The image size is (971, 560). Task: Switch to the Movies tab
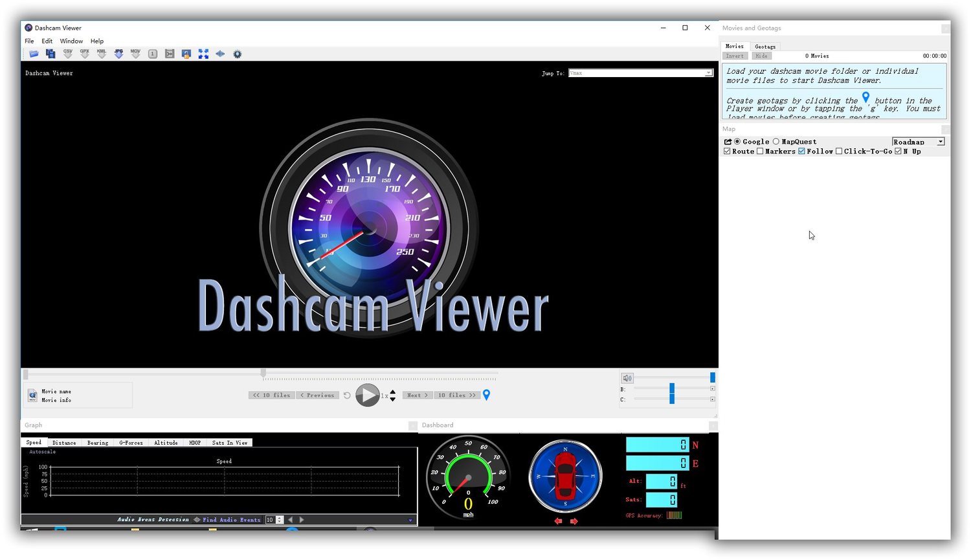tap(735, 46)
